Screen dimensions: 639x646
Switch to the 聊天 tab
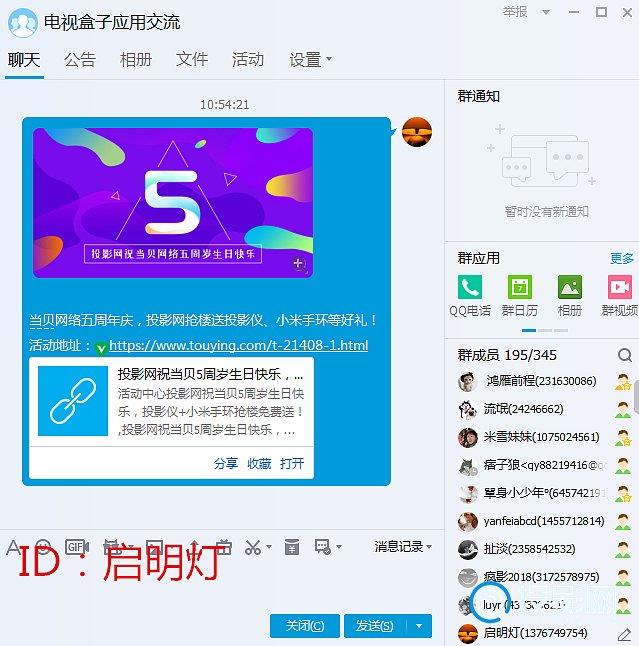pyautogui.click(x=24, y=60)
